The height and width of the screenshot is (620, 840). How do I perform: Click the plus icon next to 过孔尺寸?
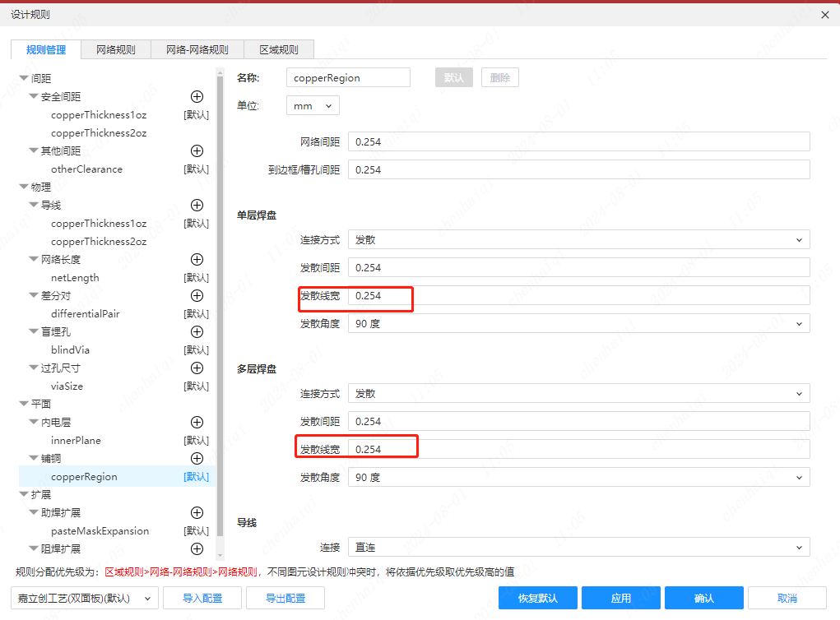(x=197, y=368)
